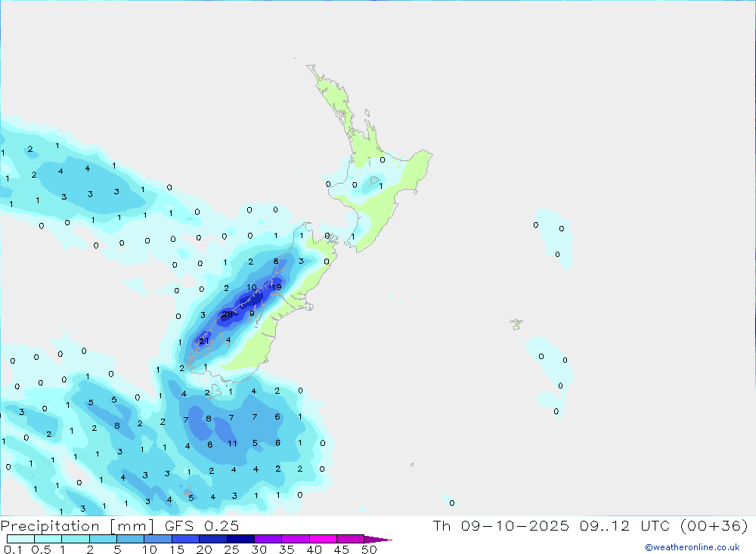This screenshot has height=554, width=756.
Task: Click the '20' legend label
Action: 204,549
